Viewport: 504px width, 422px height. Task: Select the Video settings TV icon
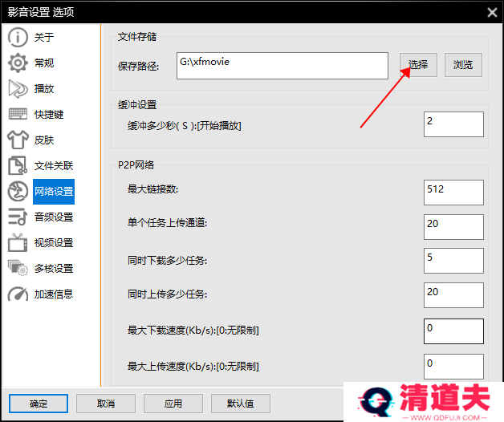(x=18, y=243)
